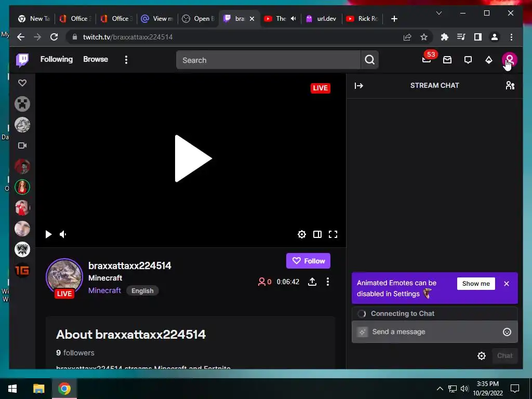Toggle the player volume mute icon
Screen dimensions: 532x399
[63, 234]
